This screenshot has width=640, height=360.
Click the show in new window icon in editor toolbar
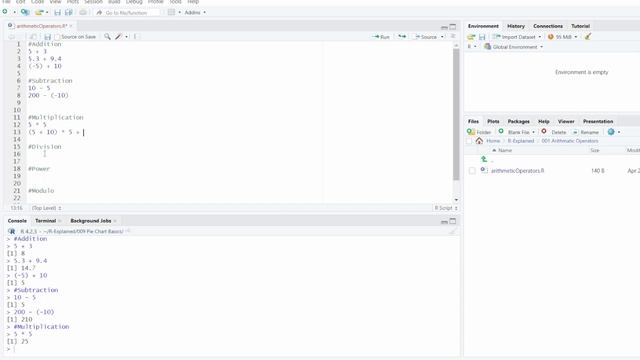tap(33, 37)
